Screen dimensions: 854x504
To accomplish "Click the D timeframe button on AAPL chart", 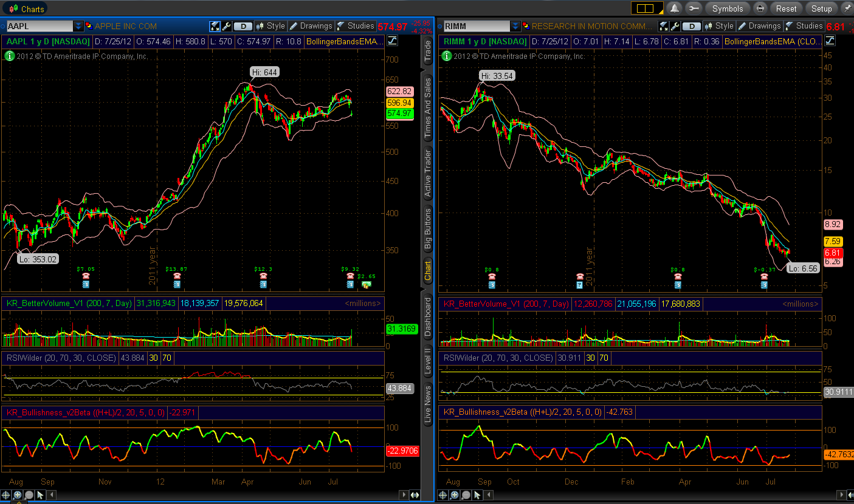I will tap(243, 26).
